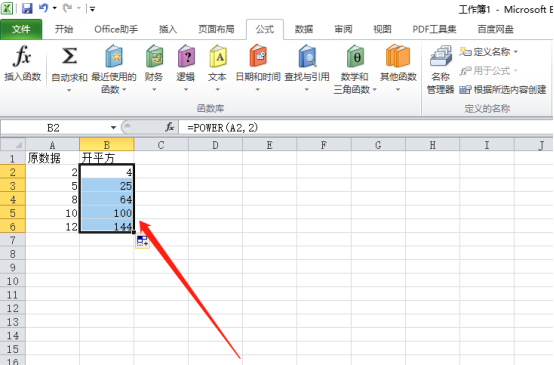The width and height of the screenshot is (554, 365).
Task: Switch to the Data (数据) tab
Action: [304, 29]
